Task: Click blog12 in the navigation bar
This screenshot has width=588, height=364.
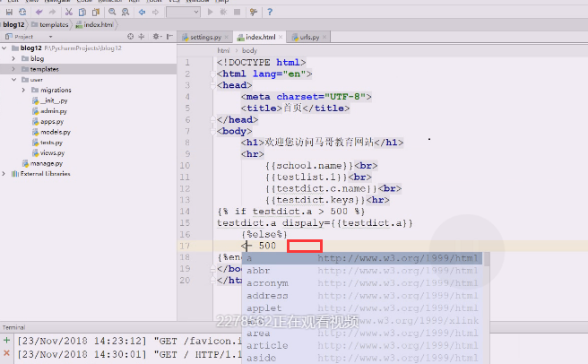Action: coord(13,24)
